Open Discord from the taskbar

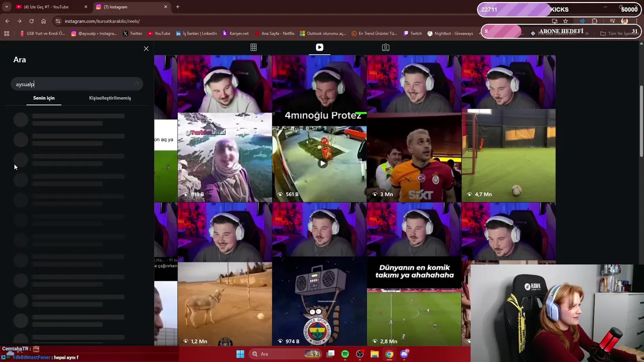pos(404,354)
